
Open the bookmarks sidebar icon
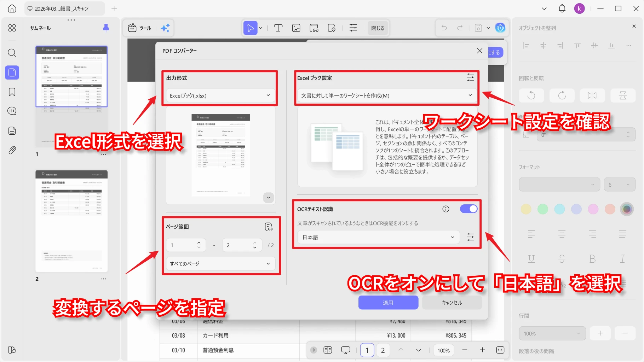[x=12, y=92]
